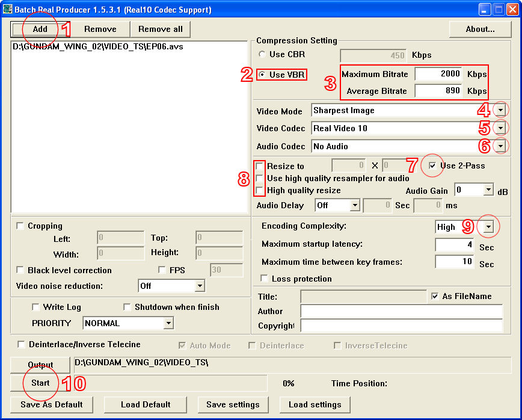
Task: Open the Audio Codec dropdown
Action: pos(501,146)
